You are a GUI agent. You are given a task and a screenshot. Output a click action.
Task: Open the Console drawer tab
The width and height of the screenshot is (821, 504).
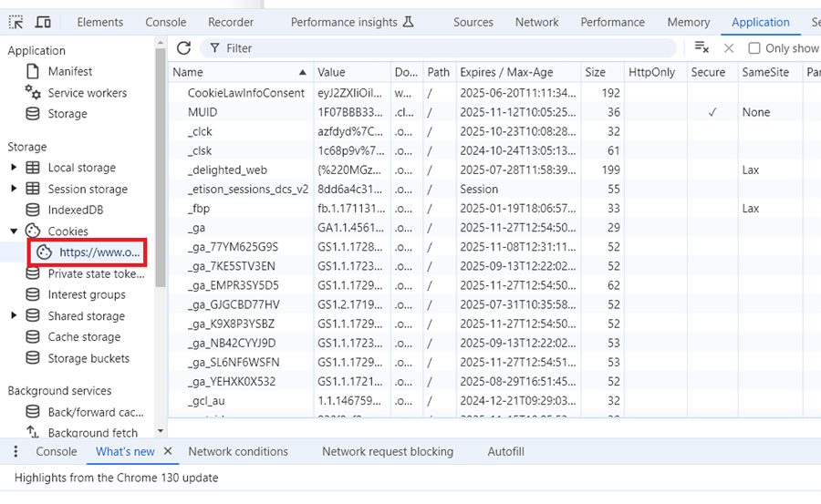[57, 451]
